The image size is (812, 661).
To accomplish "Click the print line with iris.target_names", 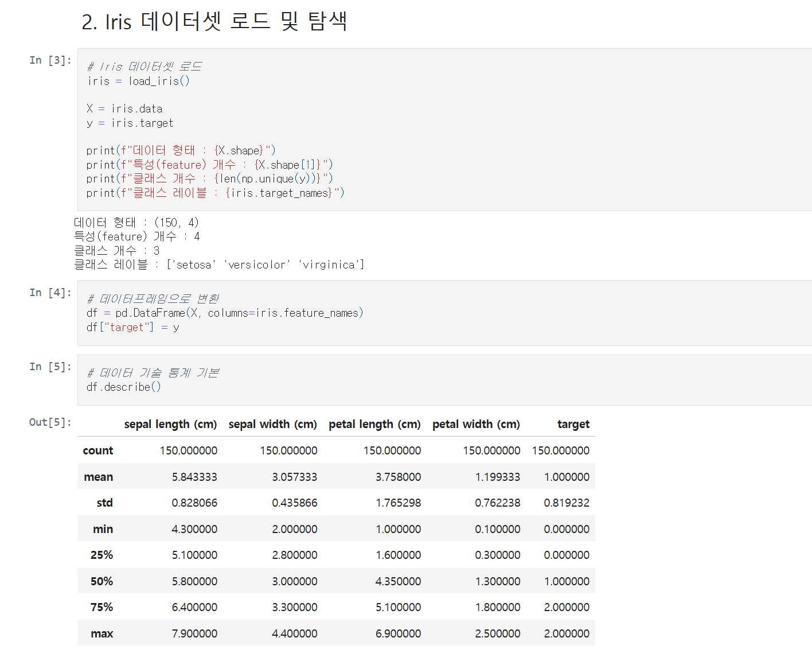I will 216,193.
